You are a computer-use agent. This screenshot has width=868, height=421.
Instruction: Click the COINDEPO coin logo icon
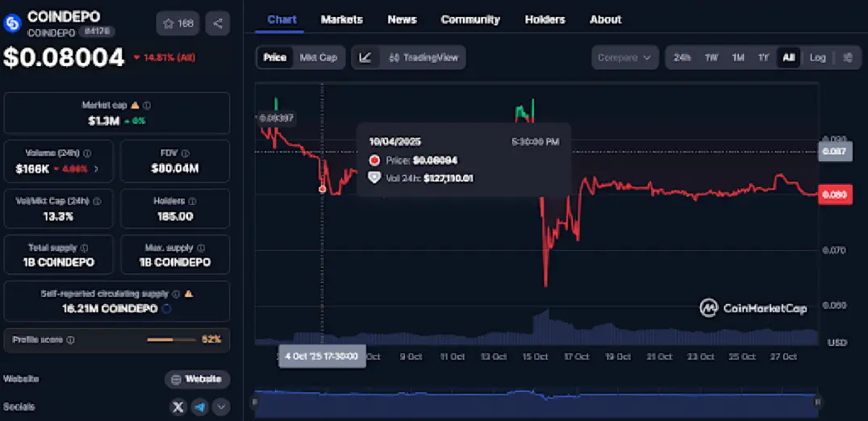(12, 23)
